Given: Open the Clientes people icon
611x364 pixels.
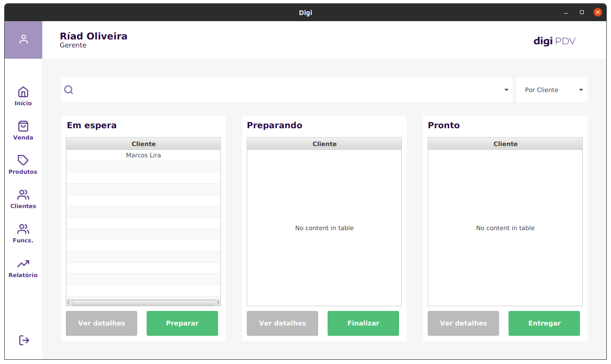Looking at the screenshot, I should click(x=23, y=195).
